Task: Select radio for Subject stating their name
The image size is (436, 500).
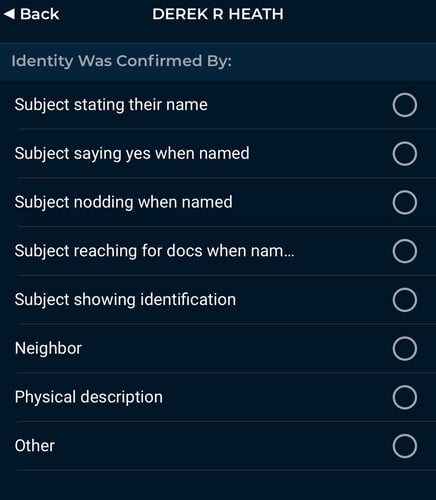Action: (405, 105)
